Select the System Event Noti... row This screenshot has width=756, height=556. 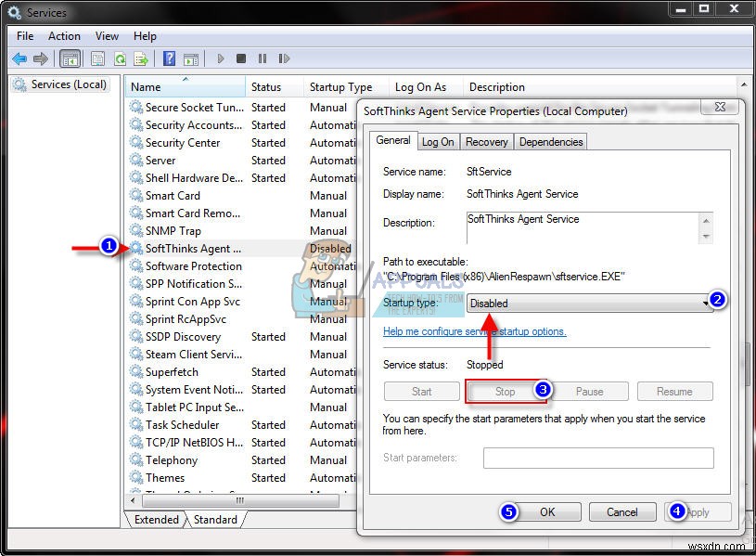point(242,390)
